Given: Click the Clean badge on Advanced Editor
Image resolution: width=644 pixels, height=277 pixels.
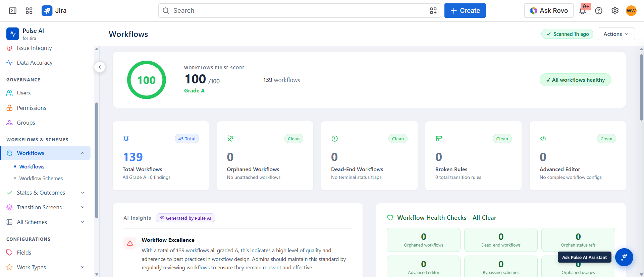Looking at the screenshot, I should tap(606, 139).
